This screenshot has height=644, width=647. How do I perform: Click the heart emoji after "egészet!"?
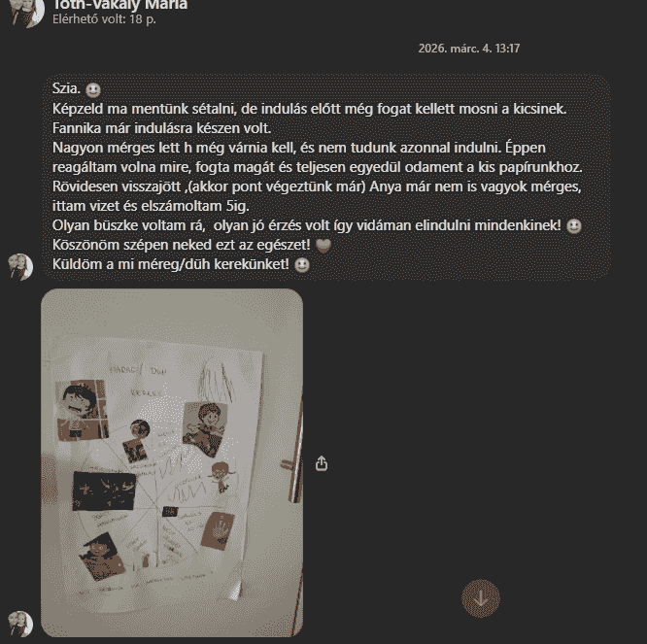pos(323,246)
